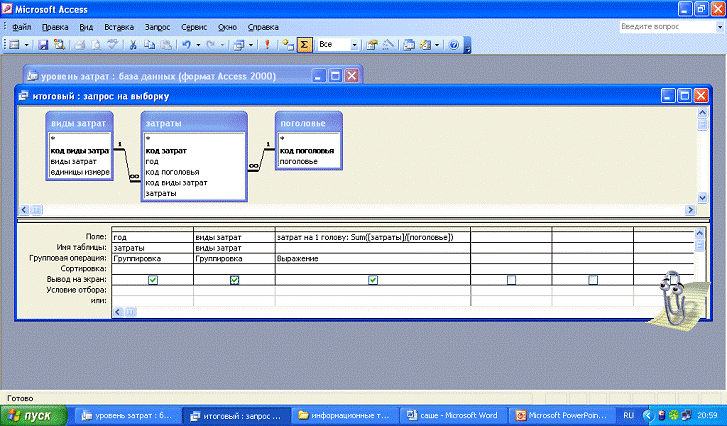Click the Undo toolbar icon
Viewport: 727px width, 426px height.
pyautogui.click(x=188, y=45)
